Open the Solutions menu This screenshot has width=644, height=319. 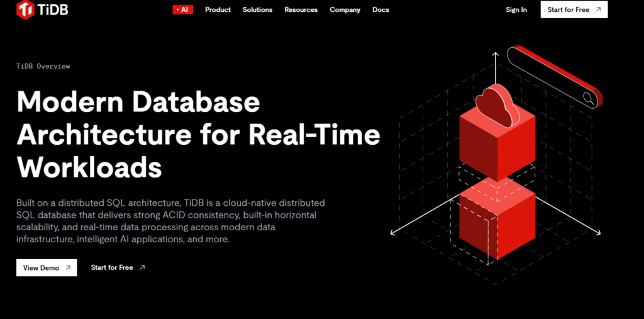[257, 9]
